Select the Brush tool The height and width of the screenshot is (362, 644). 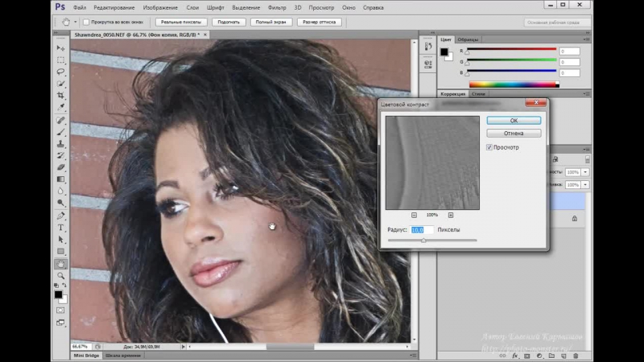(61, 132)
